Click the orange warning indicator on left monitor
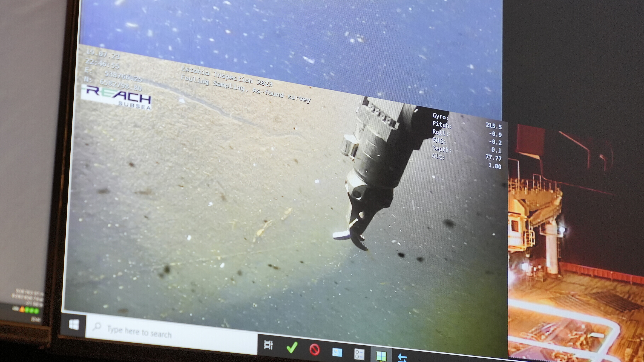This screenshot has height=362, width=644. (x=22, y=310)
